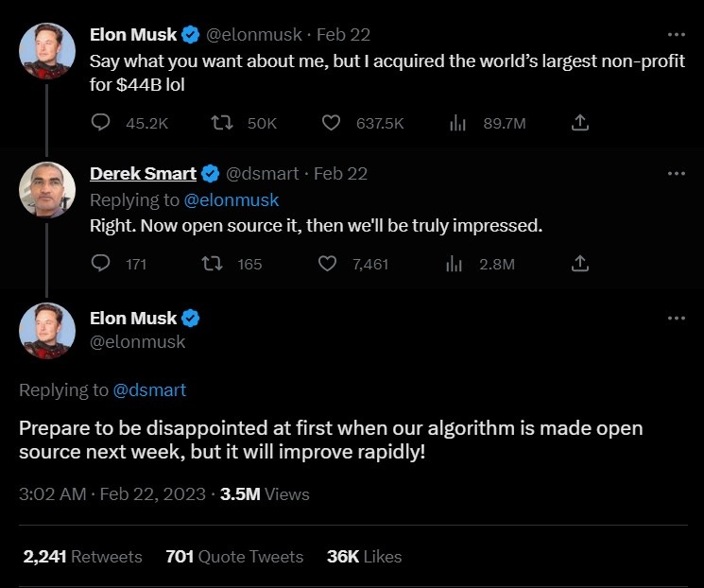704x588 pixels.
Task: Like the tweet with 637.5K likes
Action: [331, 123]
